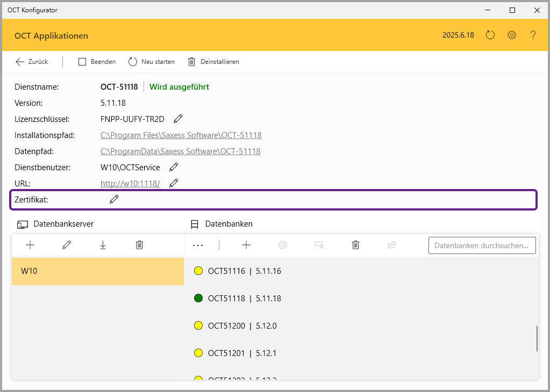Click the refresh icon in the header
This screenshot has height=392, width=550.
click(490, 35)
